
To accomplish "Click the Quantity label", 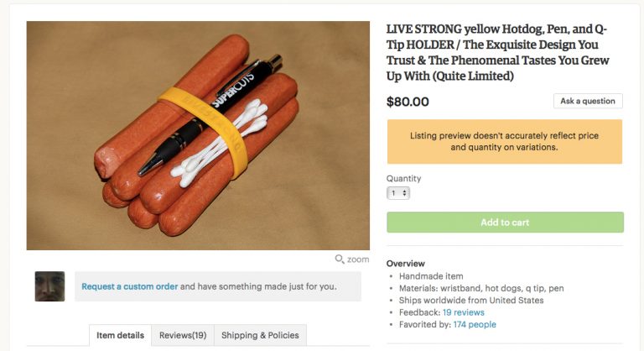I will pyautogui.click(x=403, y=179).
